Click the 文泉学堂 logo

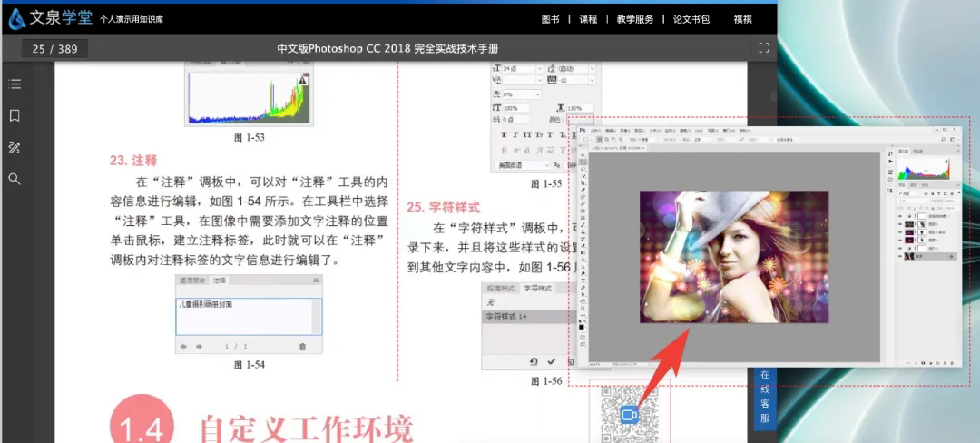tap(51, 18)
